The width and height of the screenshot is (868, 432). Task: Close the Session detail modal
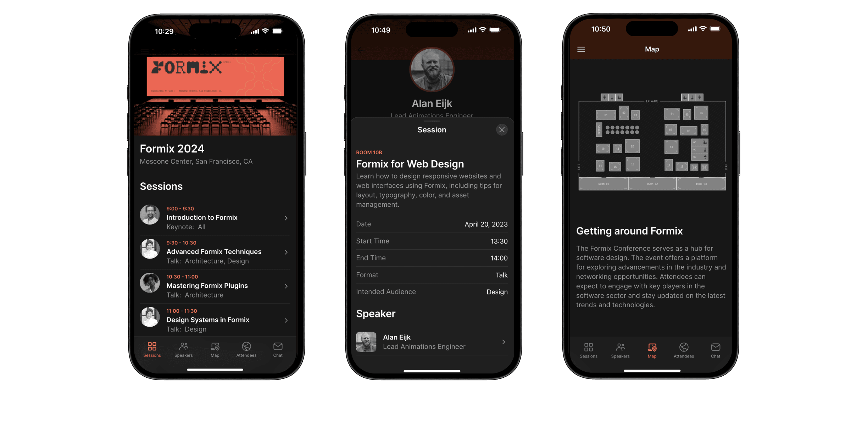point(502,129)
